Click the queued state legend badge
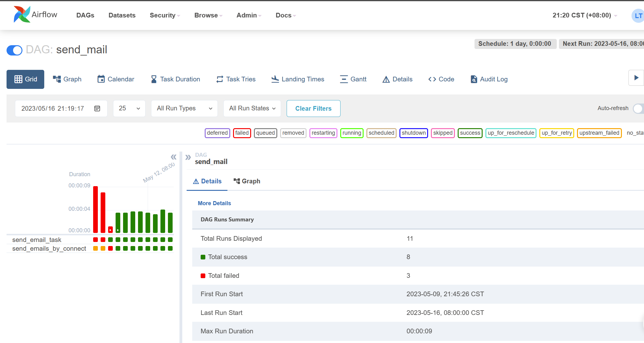Viewport: 644px width, 343px height. pyautogui.click(x=265, y=133)
